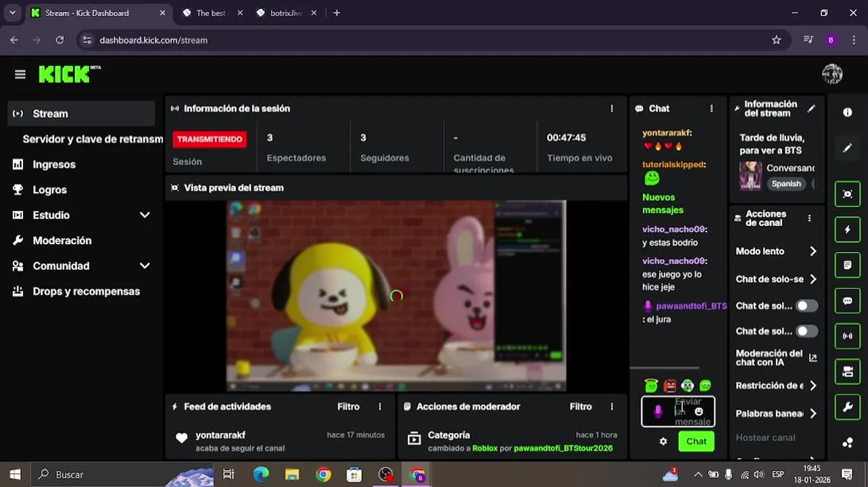Click yontararakf in the activity feed
This screenshot has height=487, width=868.
(x=220, y=435)
